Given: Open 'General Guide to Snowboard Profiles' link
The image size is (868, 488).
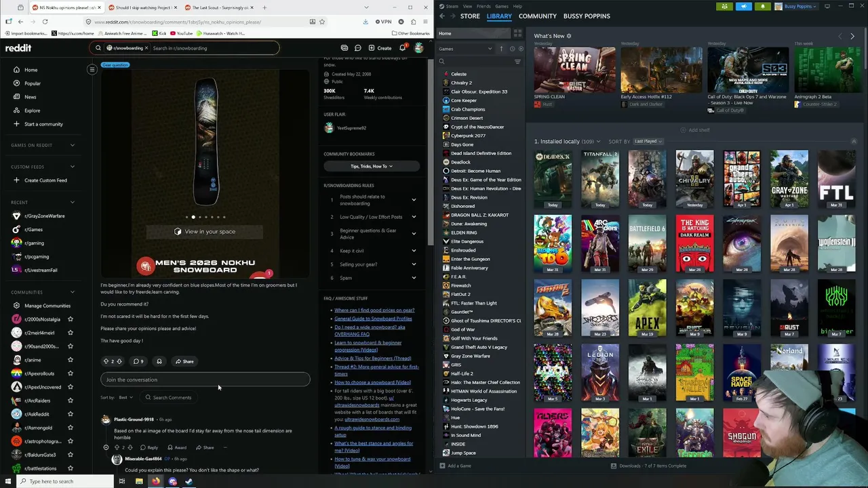Looking at the screenshot, I should [x=373, y=319].
